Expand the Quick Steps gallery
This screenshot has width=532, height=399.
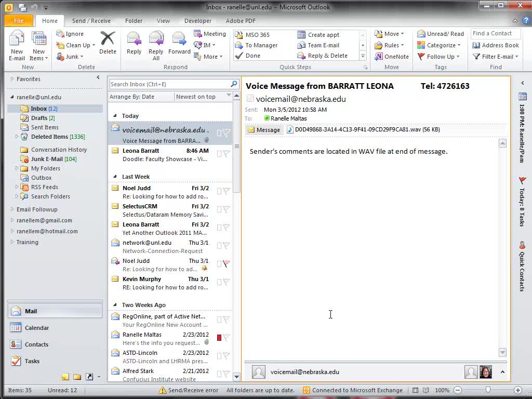pyautogui.click(x=363, y=56)
